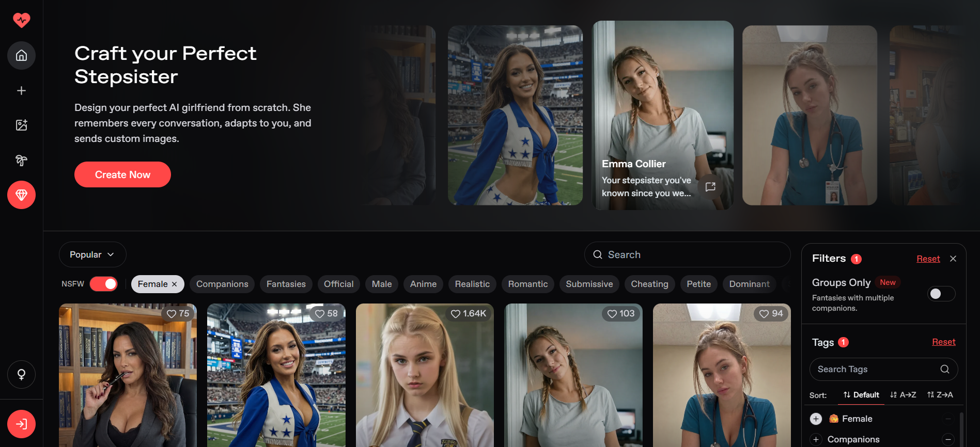Expand the Female tag with plus icon
This screenshot has width=980, height=447.
pos(816,419)
